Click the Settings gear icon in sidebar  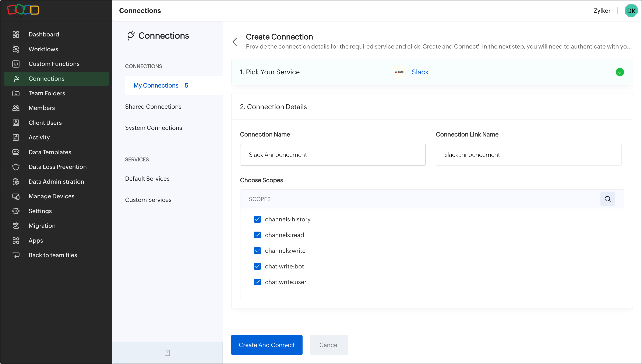click(x=16, y=211)
